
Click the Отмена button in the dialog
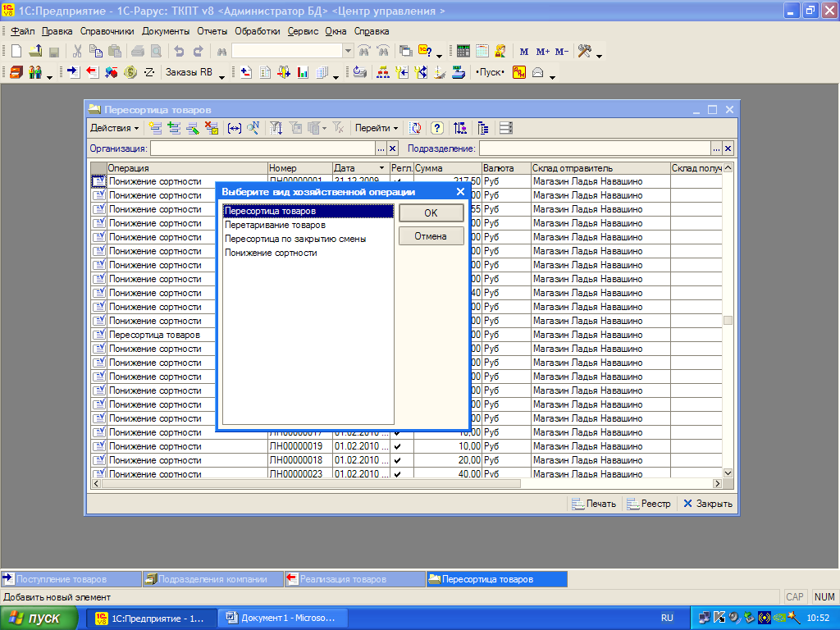click(431, 236)
